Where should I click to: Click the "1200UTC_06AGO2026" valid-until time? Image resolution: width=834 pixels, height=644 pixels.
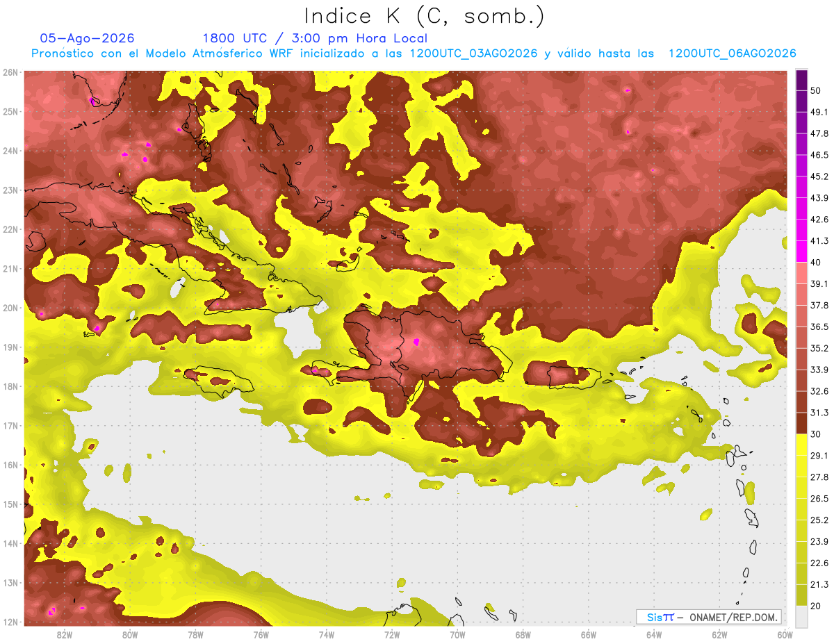tap(732, 53)
